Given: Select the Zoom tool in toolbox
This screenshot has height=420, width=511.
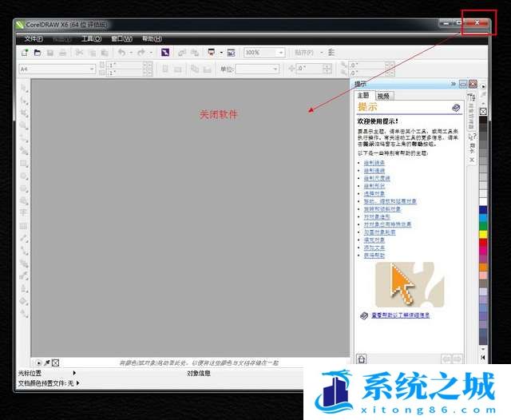Looking at the screenshot, I should coord(24,125).
